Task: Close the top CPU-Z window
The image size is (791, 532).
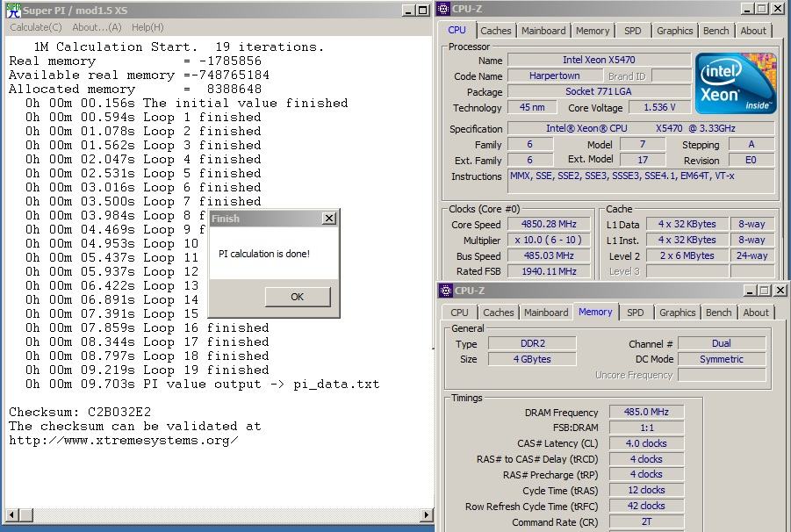Action: pos(777,9)
